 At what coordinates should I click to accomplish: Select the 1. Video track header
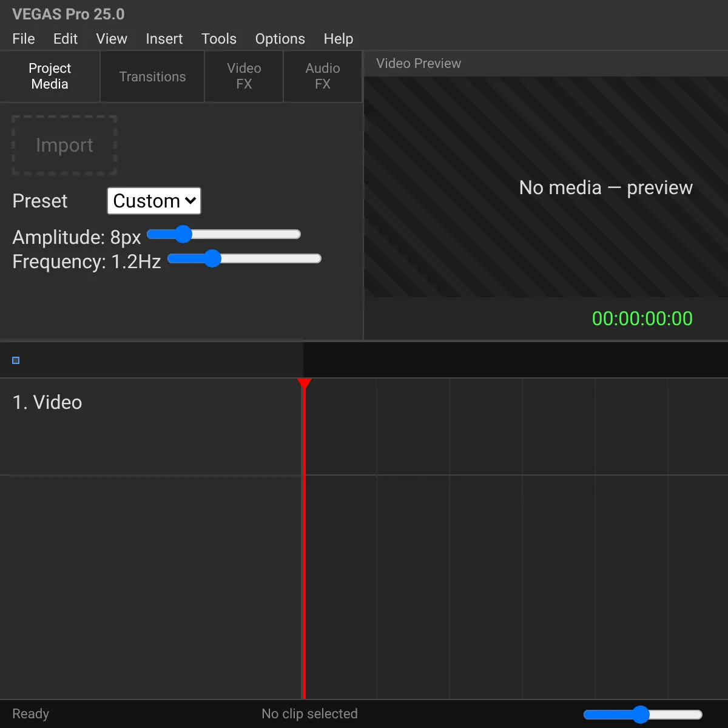(x=152, y=426)
